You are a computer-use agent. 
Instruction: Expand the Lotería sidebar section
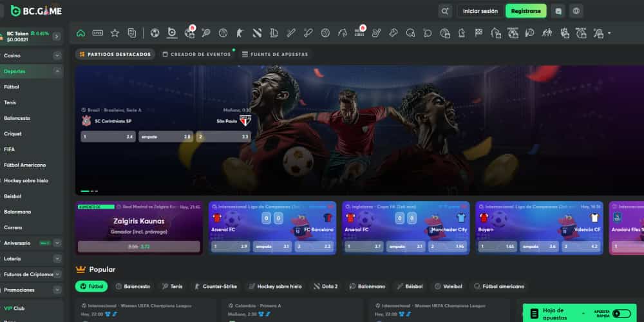[x=57, y=257]
